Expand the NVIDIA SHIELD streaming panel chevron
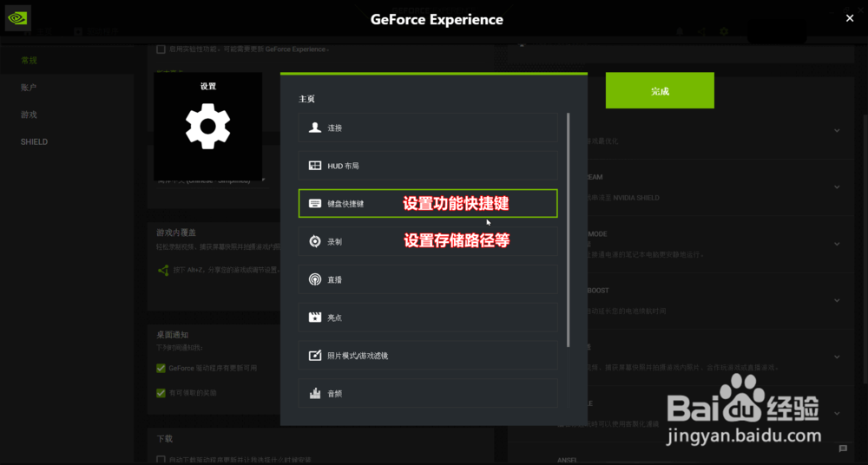Screen dimensions: 868x465 (x=837, y=187)
